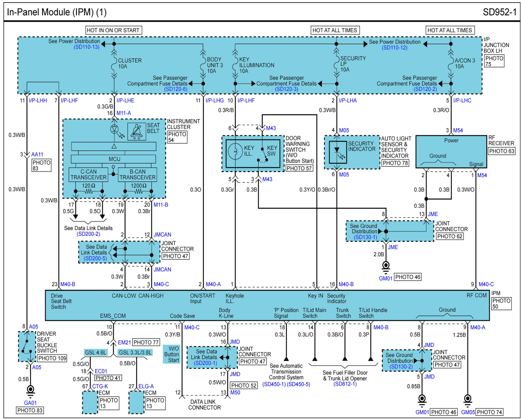Click the PHOTO 50 IPM box
This screenshot has height=420, width=521.
pos(501,304)
